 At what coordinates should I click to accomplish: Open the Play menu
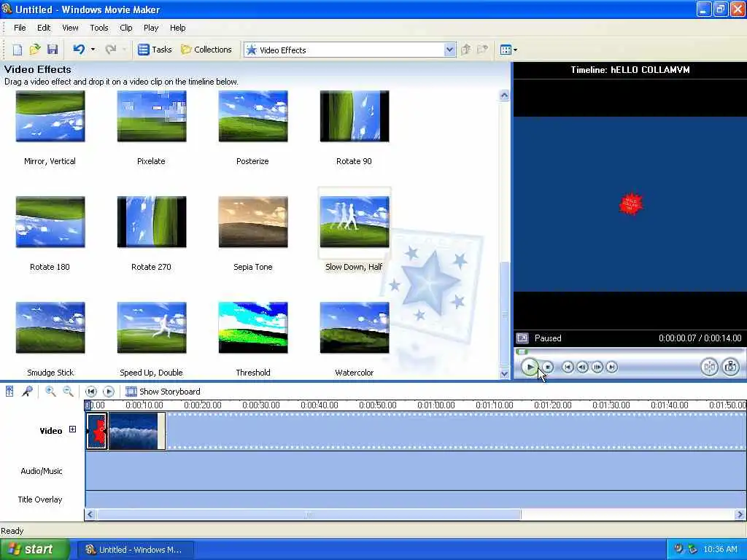[x=151, y=28]
